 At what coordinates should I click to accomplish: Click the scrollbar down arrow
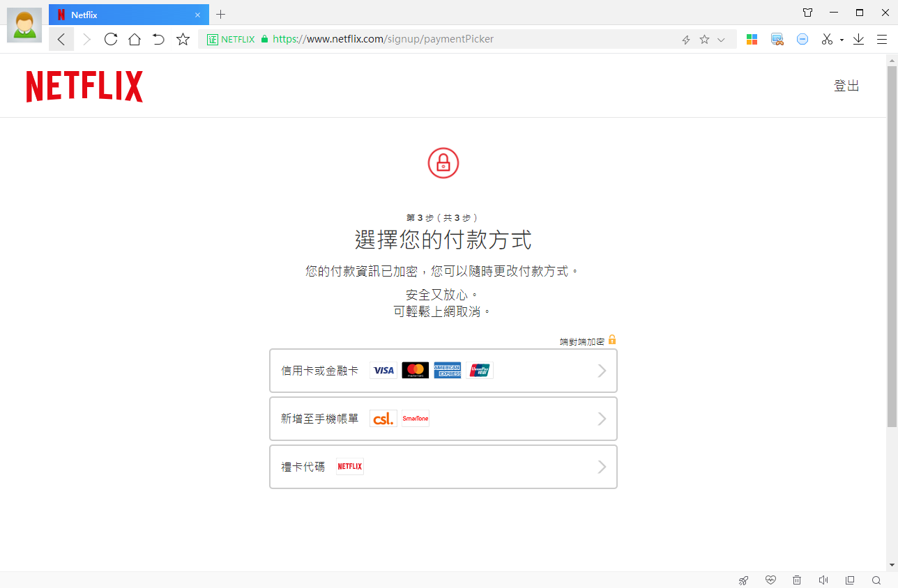click(892, 565)
